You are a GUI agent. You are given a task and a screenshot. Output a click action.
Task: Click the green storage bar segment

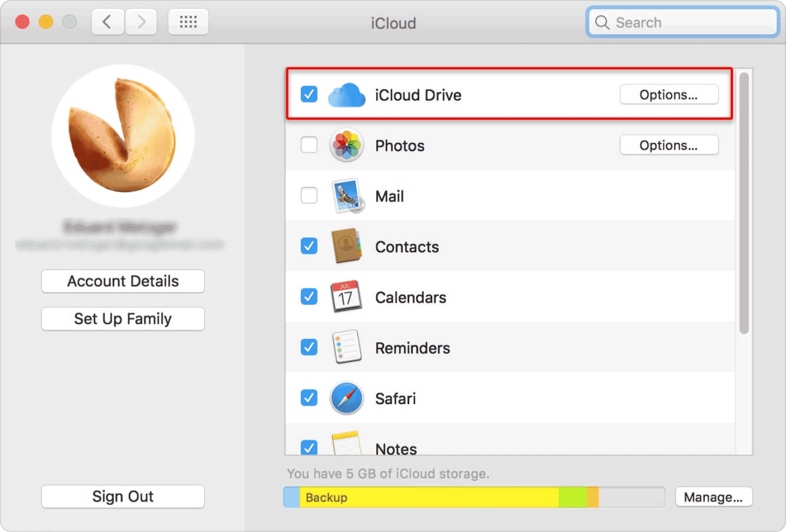(x=573, y=497)
